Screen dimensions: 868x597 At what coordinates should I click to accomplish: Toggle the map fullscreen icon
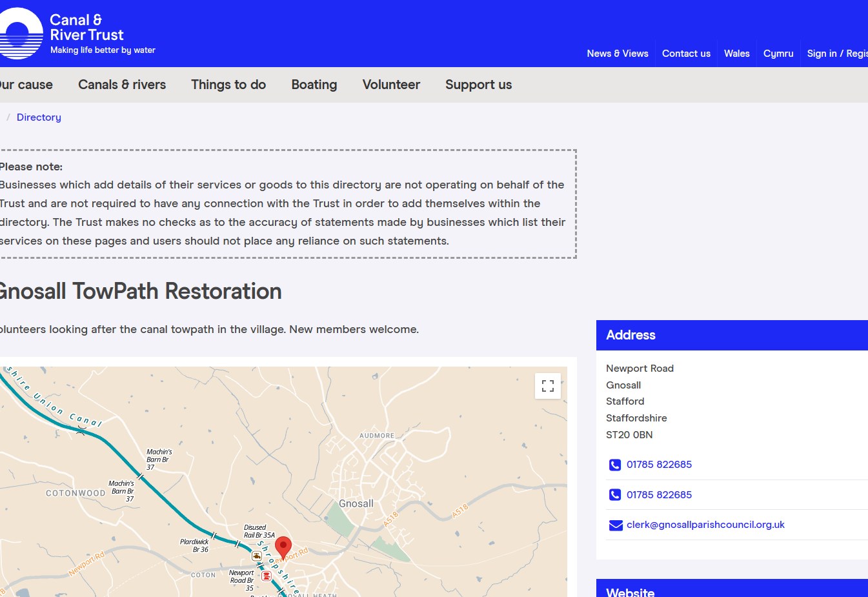coord(548,385)
